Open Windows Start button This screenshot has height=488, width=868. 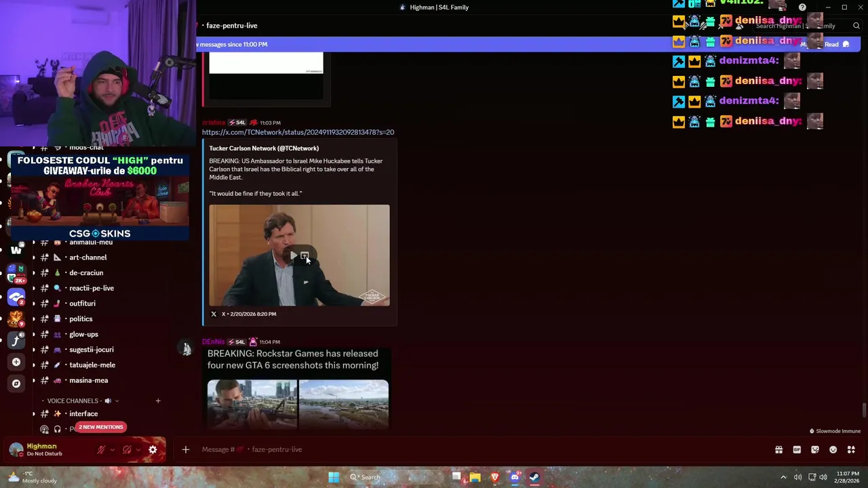pos(334,477)
